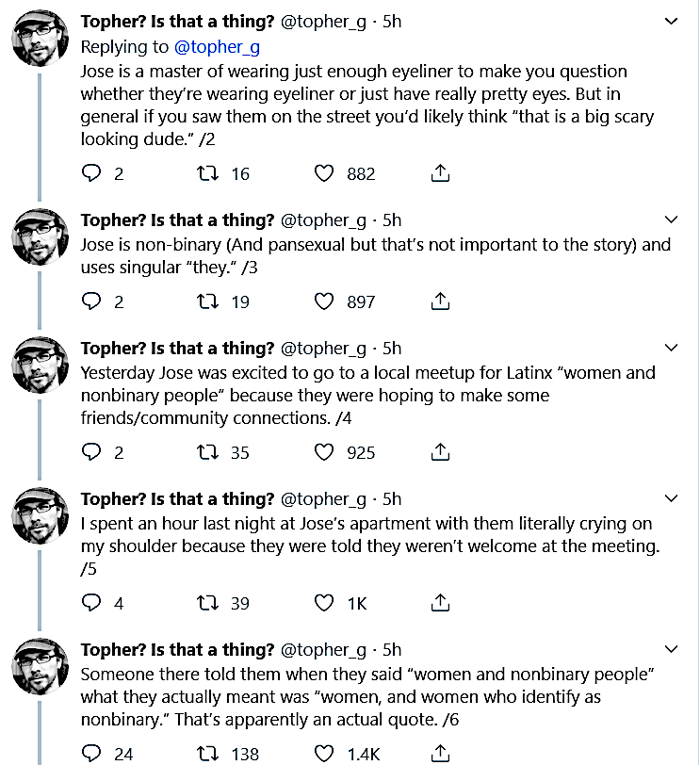The image size is (700, 765).
Task: Click the 5h timestamp on the /6 tweet
Action: click(x=392, y=649)
